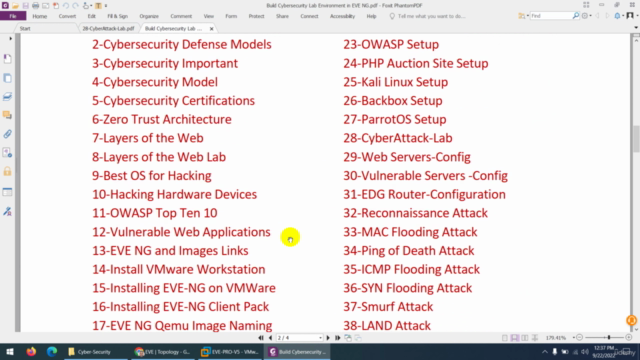Click the Open folder icon in quick access toolbar
This screenshot has width=640, height=360.
coord(15,6)
